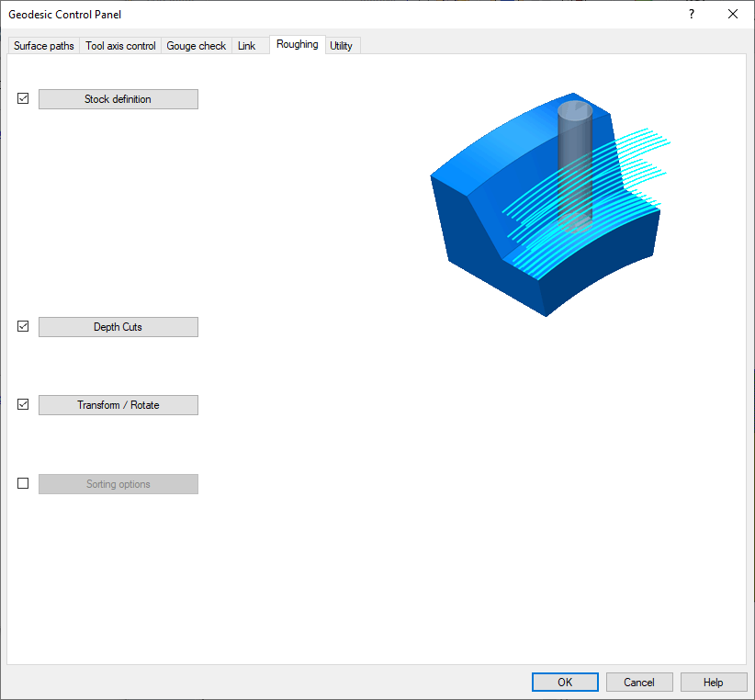
Task: Toggle the Transform / Rotate checkbox
Action: 24,404
